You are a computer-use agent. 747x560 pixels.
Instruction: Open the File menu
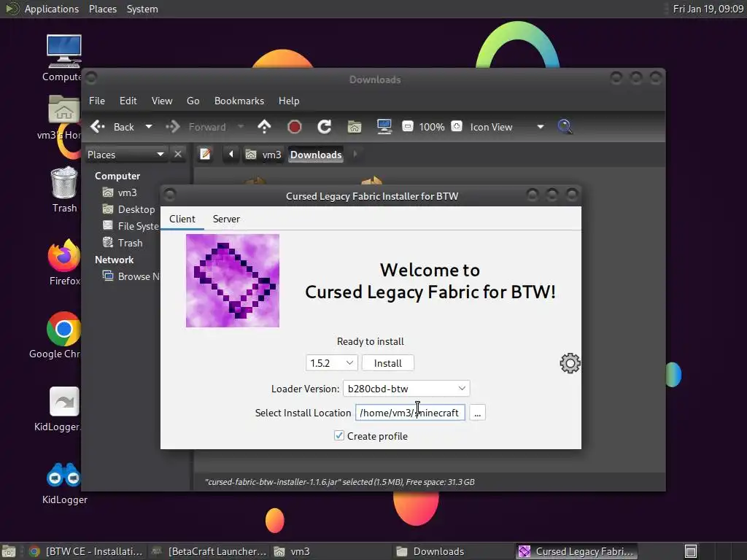(97, 101)
